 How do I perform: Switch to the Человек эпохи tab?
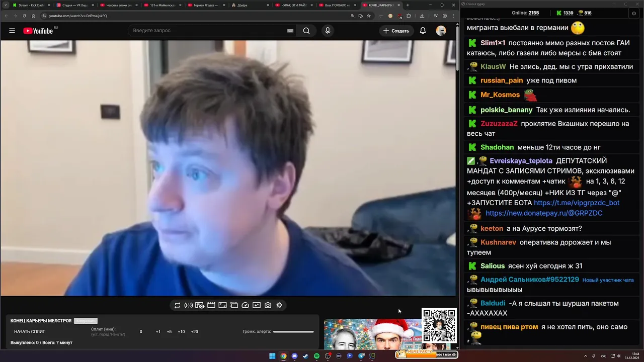pyautogui.click(x=118, y=5)
